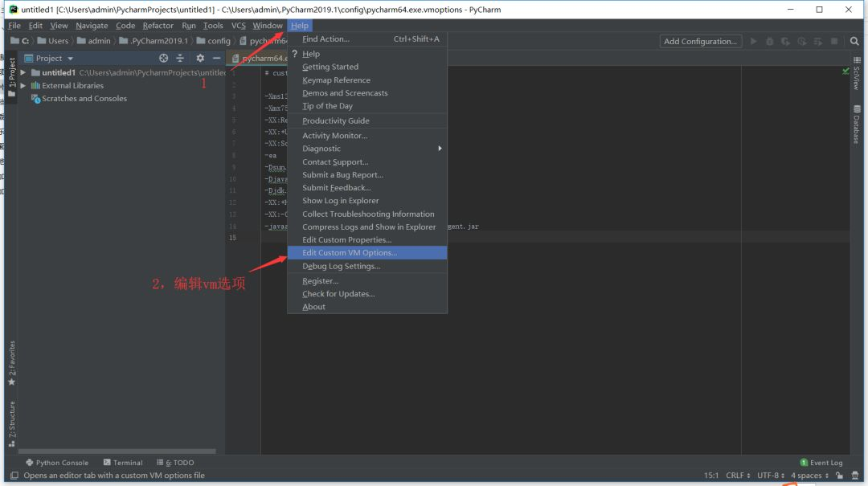Open 4 spaces indent selector

pyautogui.click(x=809, y=476)
